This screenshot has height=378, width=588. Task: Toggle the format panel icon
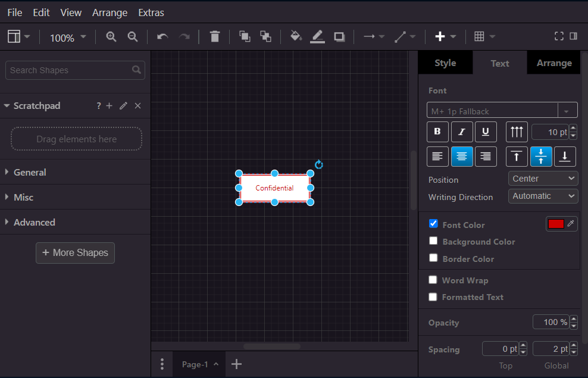[x=573, y=36]
